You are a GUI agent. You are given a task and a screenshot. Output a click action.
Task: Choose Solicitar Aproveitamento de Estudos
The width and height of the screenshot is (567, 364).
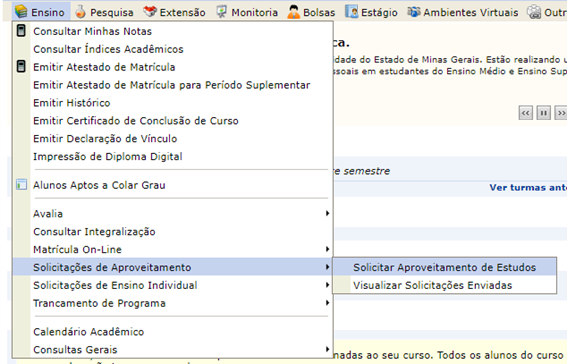pos(444,267)
